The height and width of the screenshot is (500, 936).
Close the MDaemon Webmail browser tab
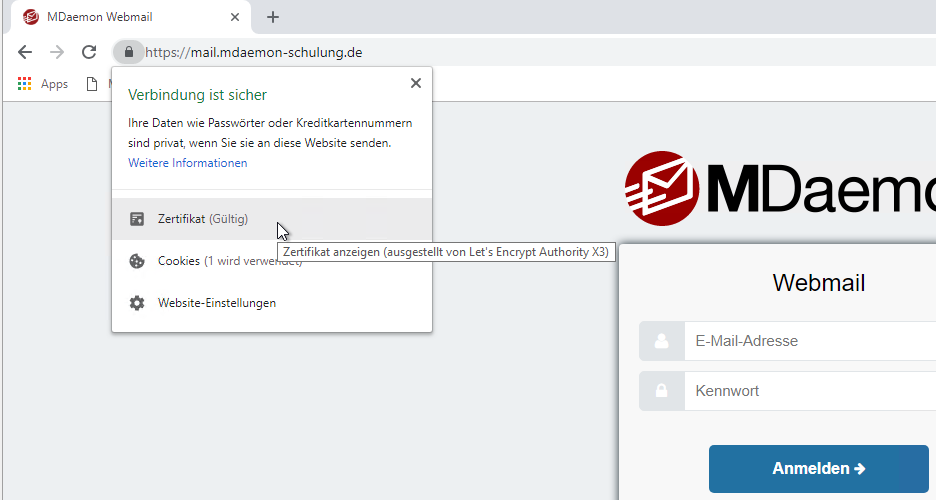click(235, 17)
